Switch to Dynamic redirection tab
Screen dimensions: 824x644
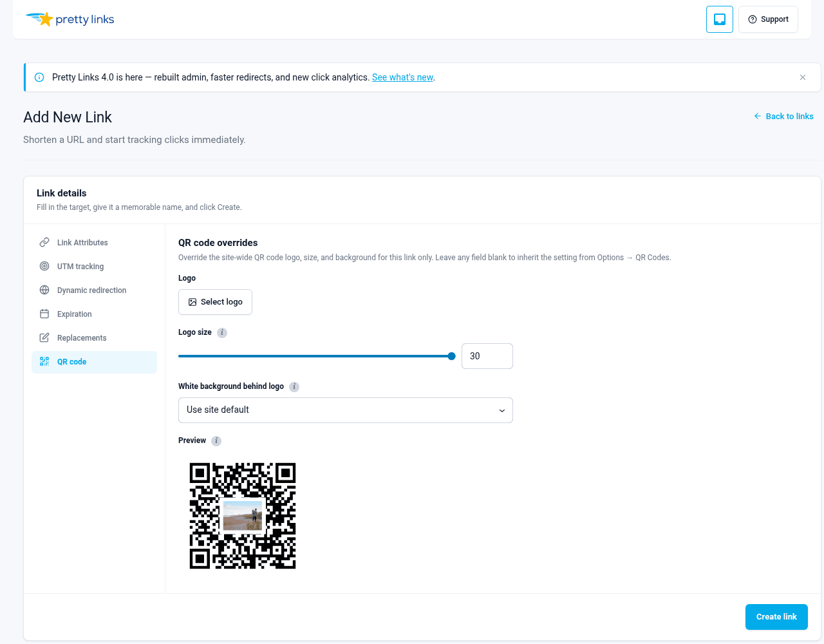click(x=94, y=290)
